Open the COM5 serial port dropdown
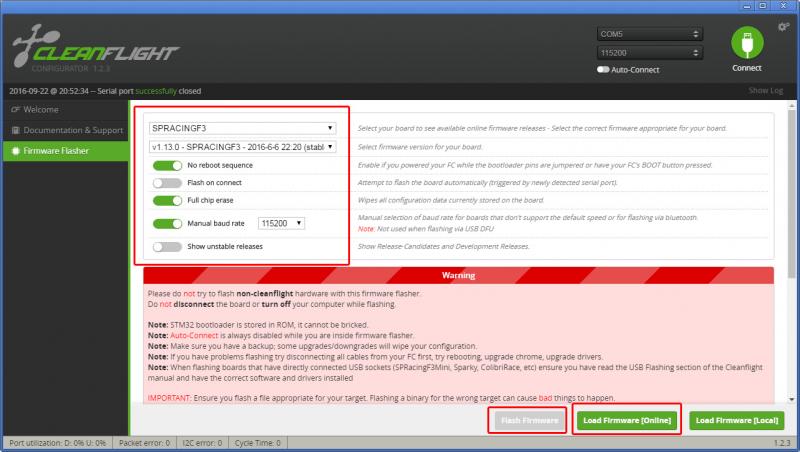This screenshot has width=800, height=452. [x=648, y=33]
